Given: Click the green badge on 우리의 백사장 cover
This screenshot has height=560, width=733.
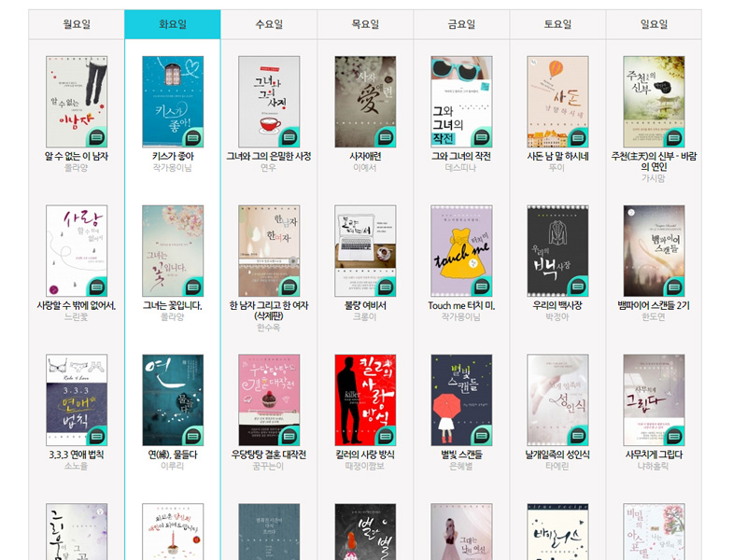Looking at the screenshot, I should (x=577, y=287).
